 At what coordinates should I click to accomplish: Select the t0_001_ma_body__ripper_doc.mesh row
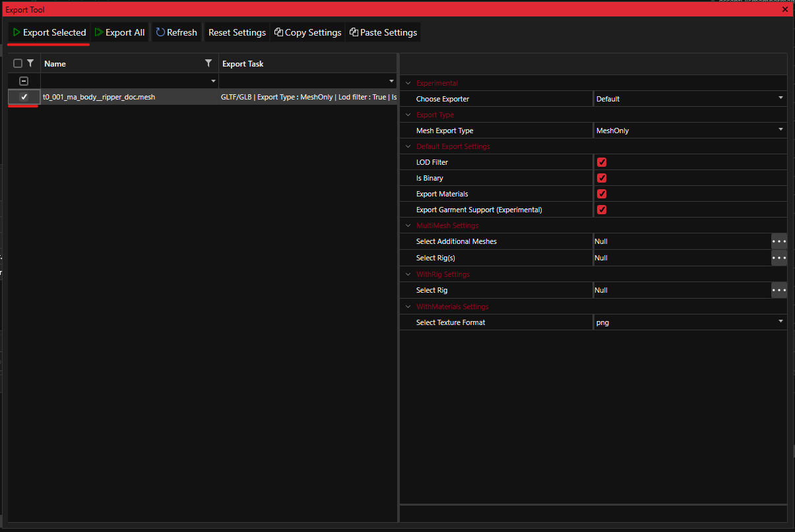coord(99,97)
